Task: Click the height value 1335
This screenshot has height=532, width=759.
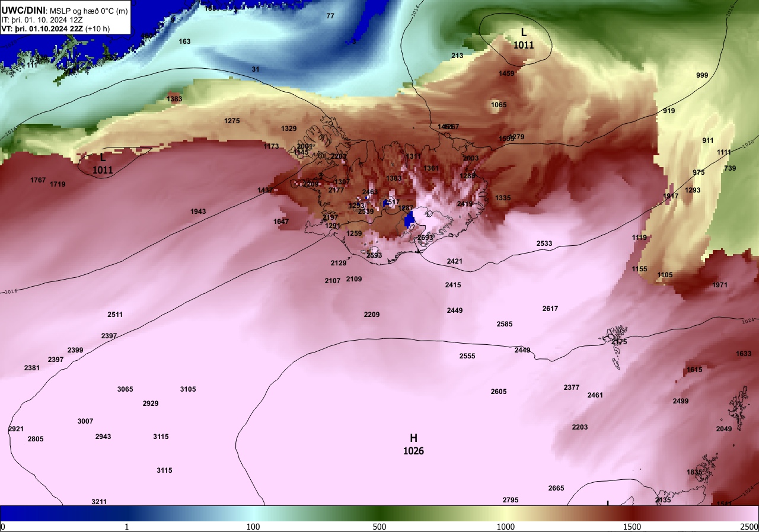Action: point(503,198)
